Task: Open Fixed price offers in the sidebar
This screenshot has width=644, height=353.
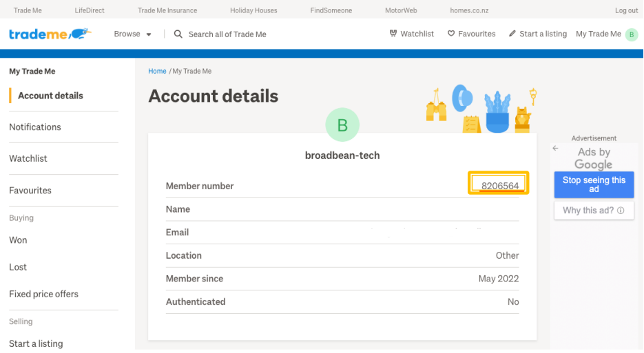Action: (43, 295)
